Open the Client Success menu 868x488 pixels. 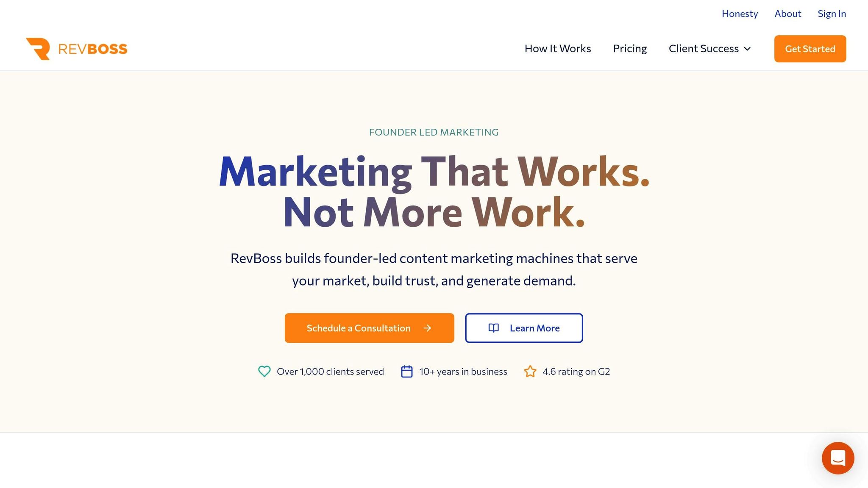(704, 49)
